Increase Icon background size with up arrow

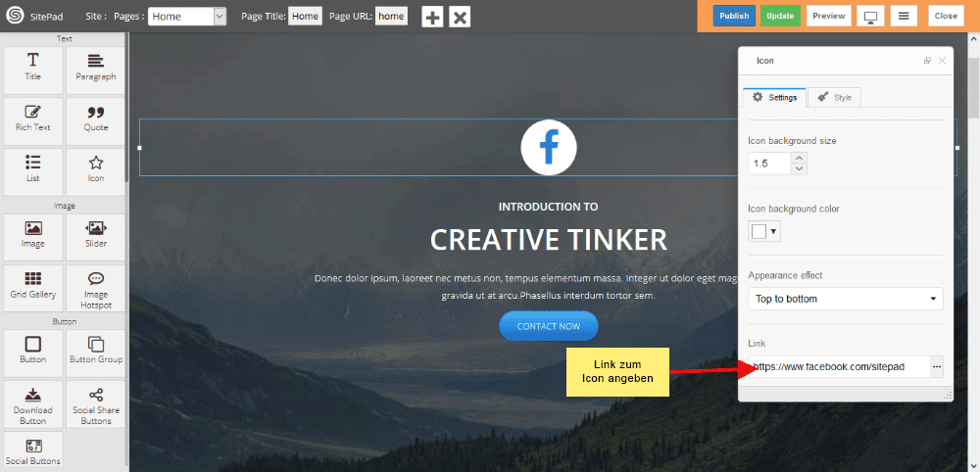point(799,158)
